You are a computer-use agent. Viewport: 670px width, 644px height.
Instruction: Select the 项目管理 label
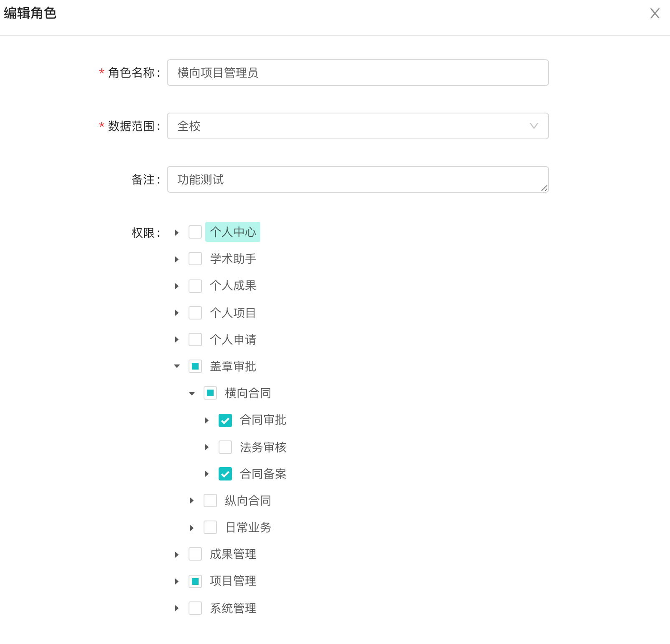(233, 581)
